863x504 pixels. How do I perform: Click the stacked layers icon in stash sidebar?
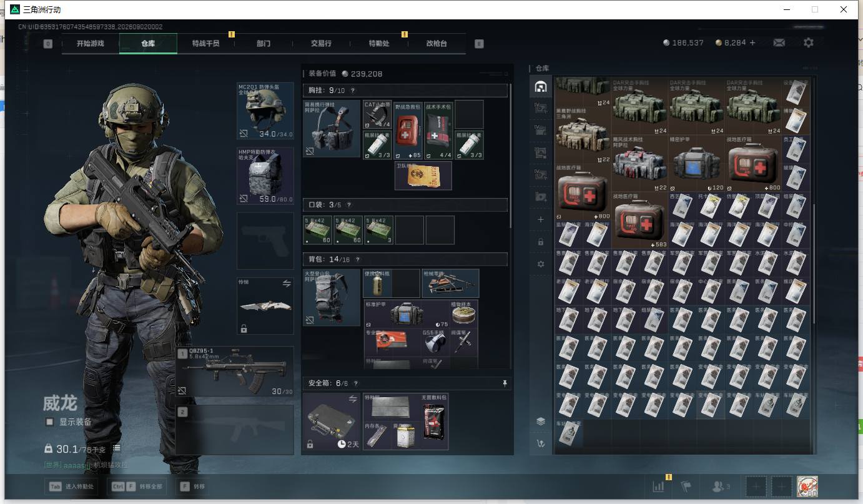tap(541, 422)
